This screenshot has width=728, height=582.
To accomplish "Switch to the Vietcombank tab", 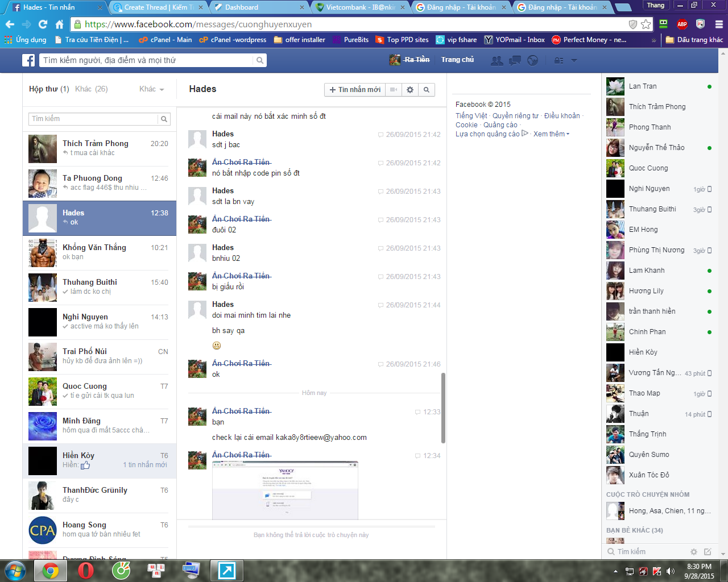I will tap(360, 7).
